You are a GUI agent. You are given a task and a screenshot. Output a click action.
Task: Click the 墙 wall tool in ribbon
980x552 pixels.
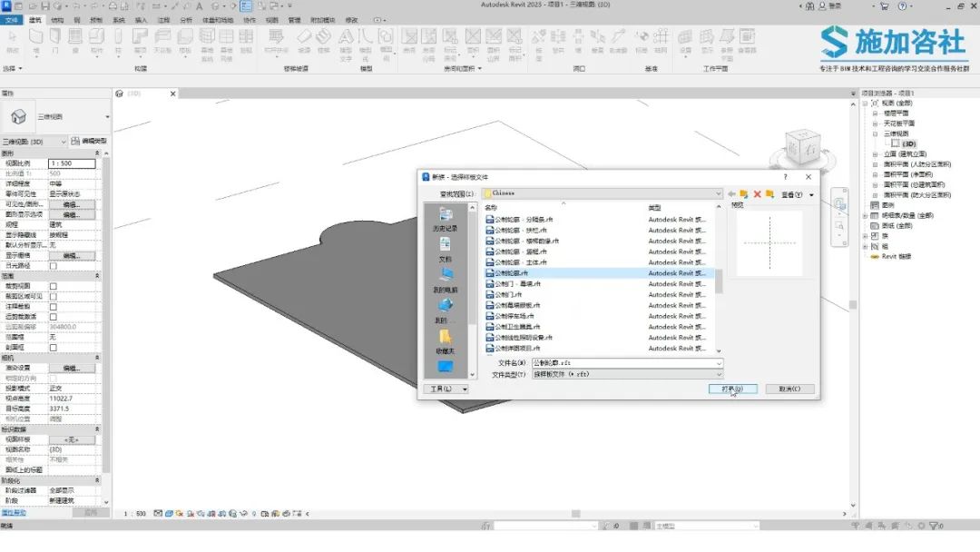click(x=36, y=41)
